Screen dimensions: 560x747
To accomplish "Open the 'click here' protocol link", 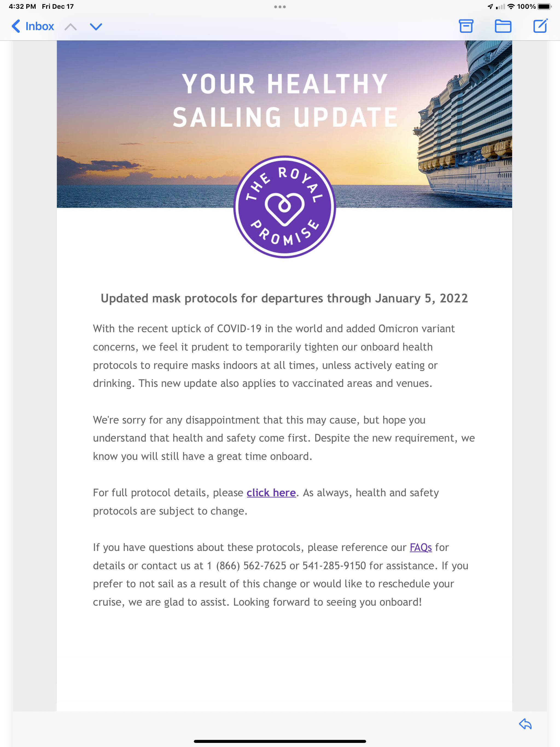I will pos(271,493).
